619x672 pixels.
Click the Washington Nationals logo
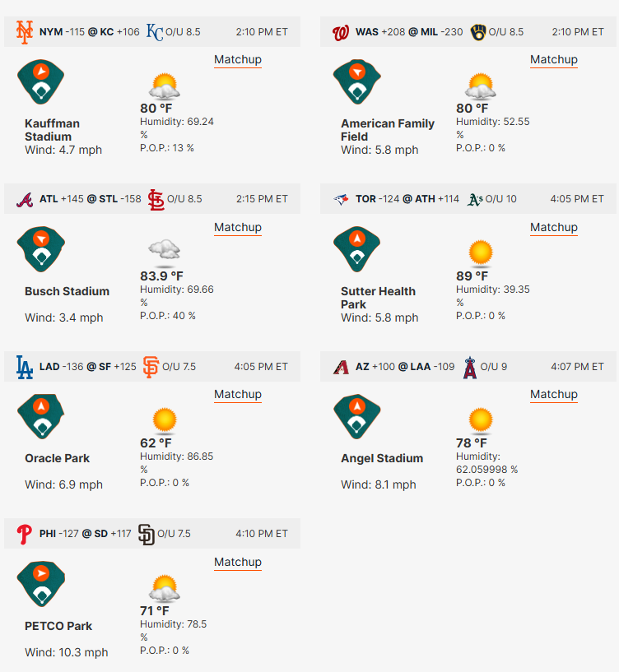coord(341,33)
